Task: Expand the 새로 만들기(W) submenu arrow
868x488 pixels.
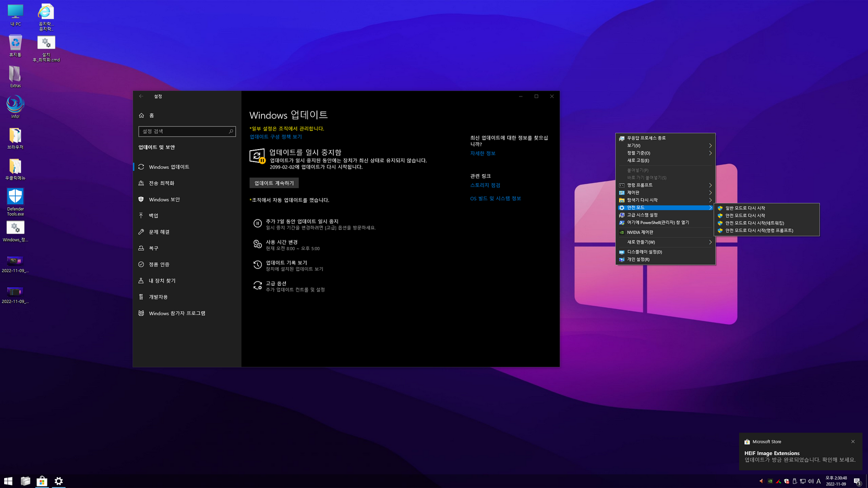Action: 710,242
